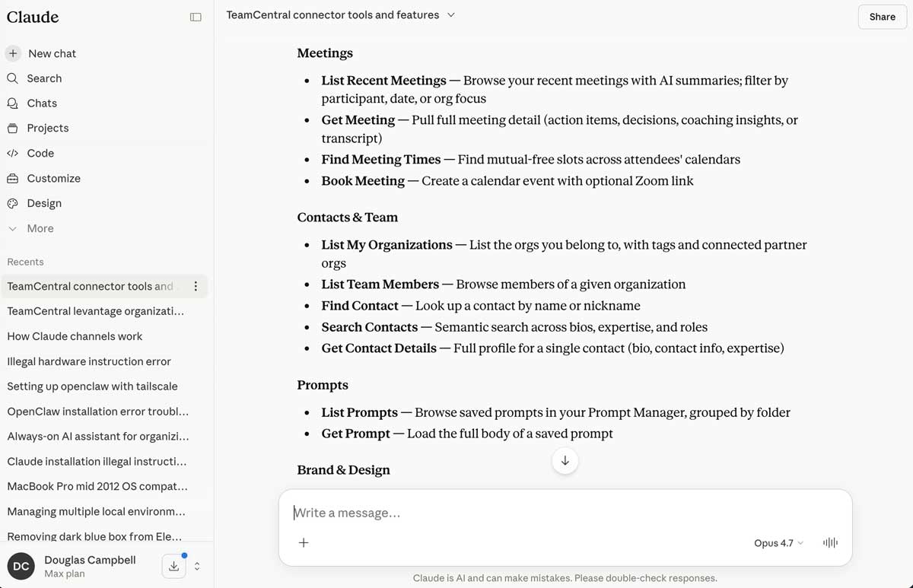Start voice mode with the waveform icon

click(830, 542)
